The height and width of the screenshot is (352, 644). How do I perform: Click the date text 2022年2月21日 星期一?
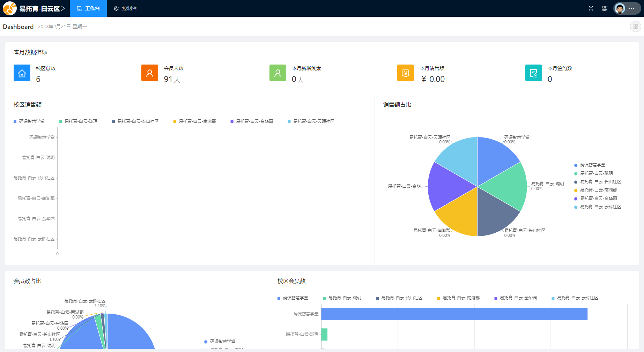tap(62, 27)
